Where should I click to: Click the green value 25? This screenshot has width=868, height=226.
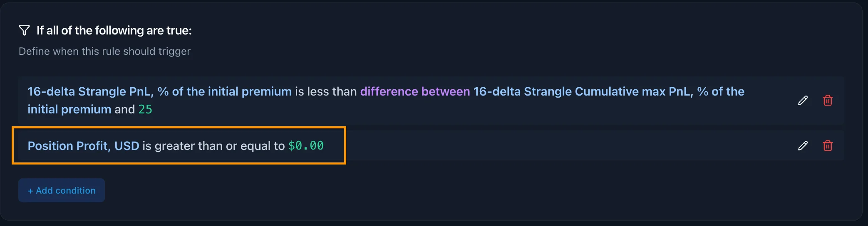tap(145, 109)
